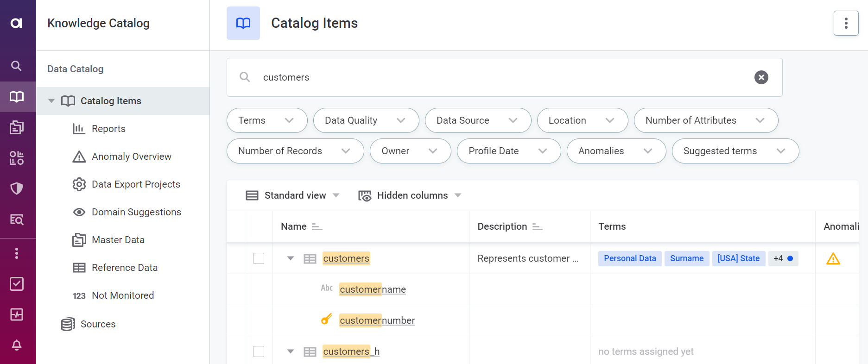The width and height of the screenshot is (868, 364).
Task: Clear the customers search text
Action: click(x=761, y=77)
